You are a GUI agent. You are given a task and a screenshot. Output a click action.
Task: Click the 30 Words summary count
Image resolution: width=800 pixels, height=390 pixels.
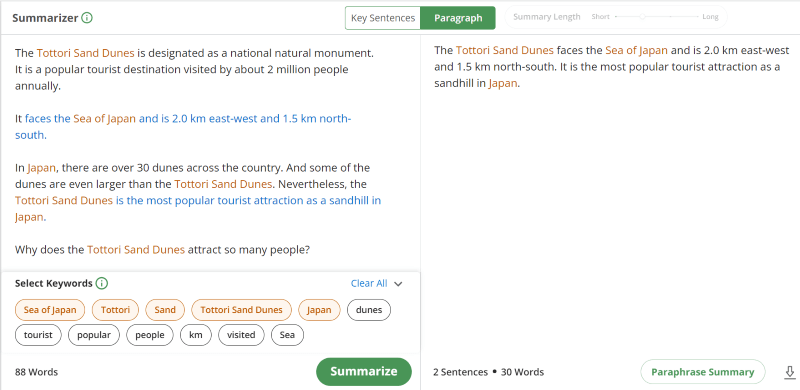(522, 372)
